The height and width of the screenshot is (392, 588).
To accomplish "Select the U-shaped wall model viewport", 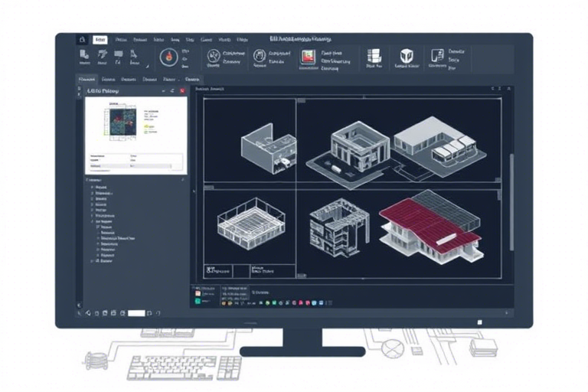I will pyautogui.click(x=269, y=149).
